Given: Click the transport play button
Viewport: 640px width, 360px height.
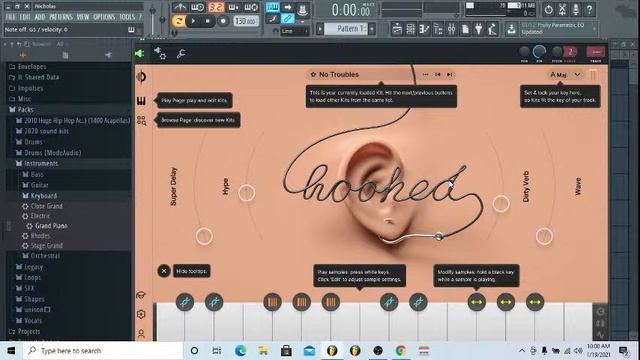Looking at the screenshot, I should tap(193, 21).
